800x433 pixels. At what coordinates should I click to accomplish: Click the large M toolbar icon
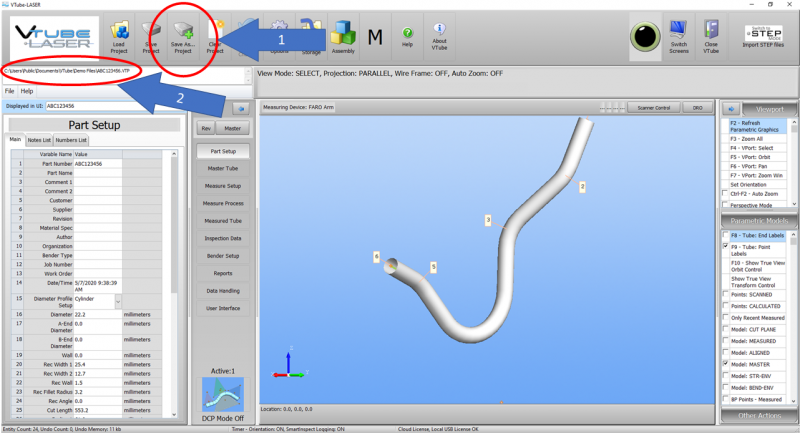point(375,37)
